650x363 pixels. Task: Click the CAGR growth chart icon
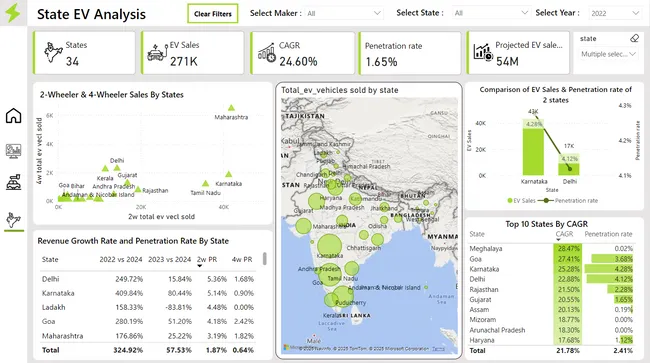pyautogui.click(x=267, y=53)
